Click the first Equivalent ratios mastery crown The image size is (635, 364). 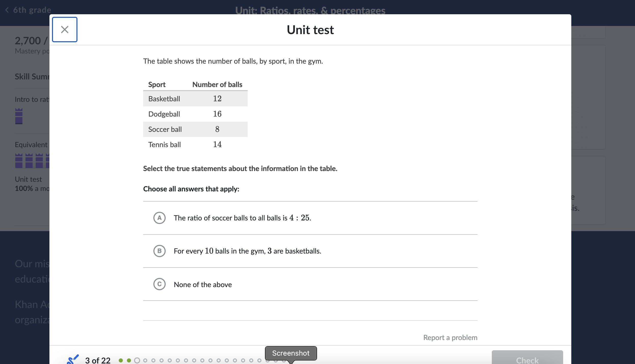click(19, 161)
